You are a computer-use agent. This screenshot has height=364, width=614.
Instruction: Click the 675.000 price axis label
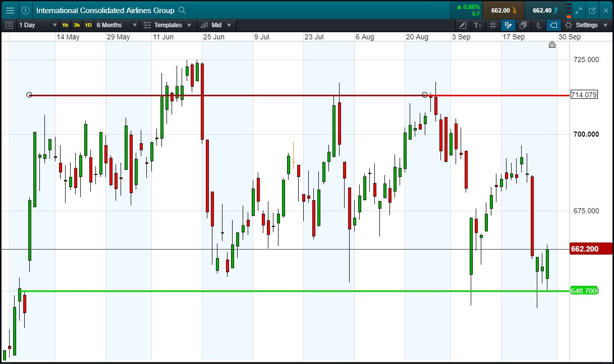586,211
